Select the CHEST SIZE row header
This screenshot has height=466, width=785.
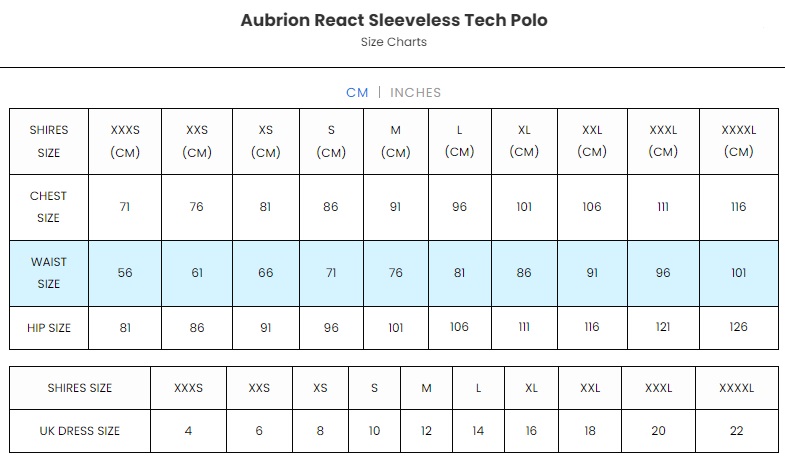pos(49,207)
